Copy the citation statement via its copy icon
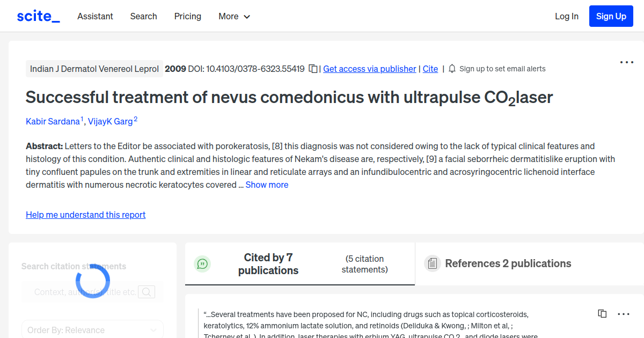 (602, 313)
